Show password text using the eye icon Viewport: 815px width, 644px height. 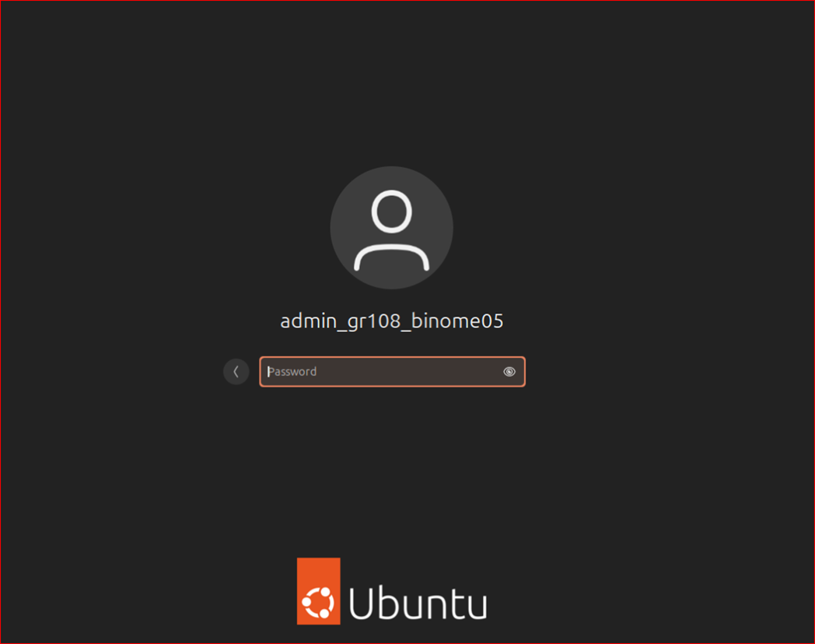[509, 372]
